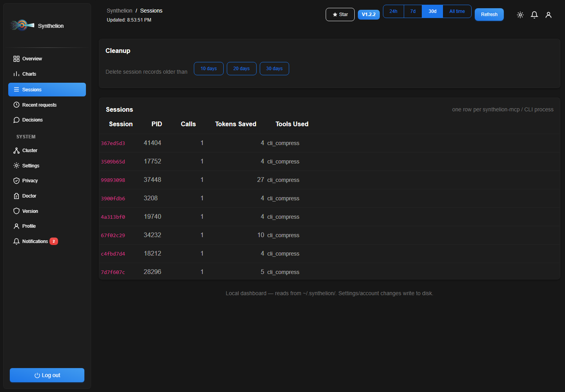Viewport: 565px width, 392px height.
Task: Click the PID column header
Action: pos(157,124)
